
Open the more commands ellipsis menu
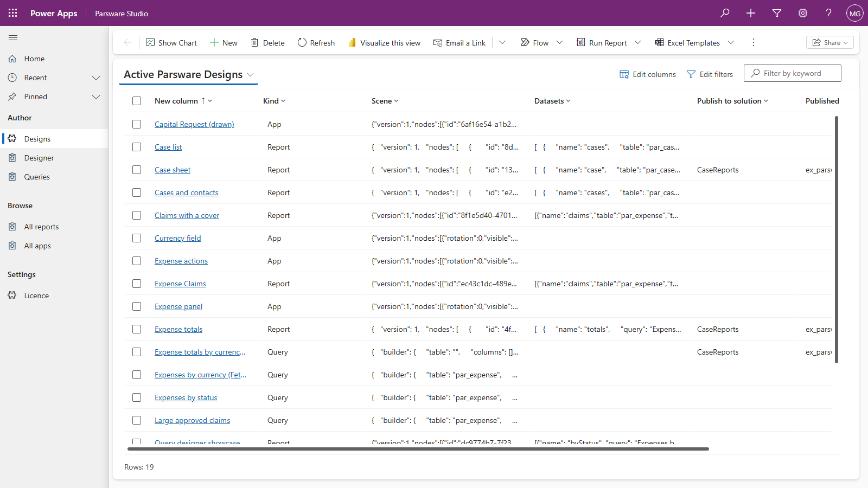pyautogui.click(x=753, y=42)
